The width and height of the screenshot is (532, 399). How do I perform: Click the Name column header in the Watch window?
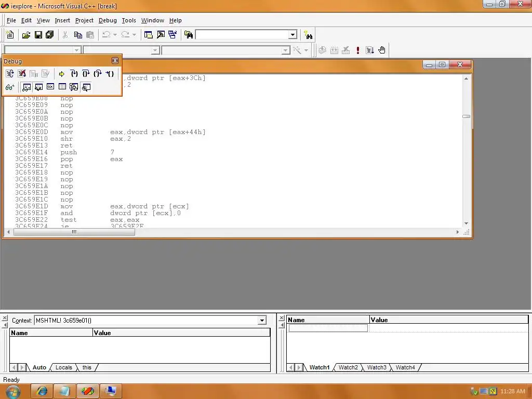click(328, 320)
